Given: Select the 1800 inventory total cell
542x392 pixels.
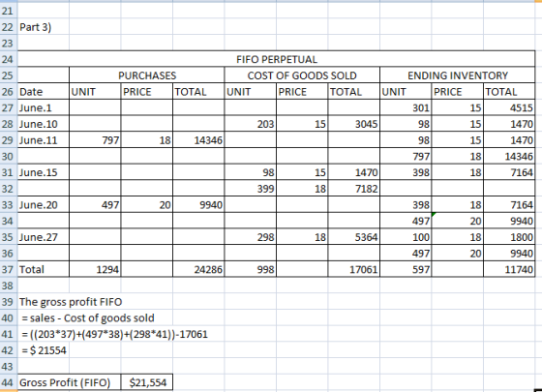Looking at the screenshot, I should click(x=509, y=237).
